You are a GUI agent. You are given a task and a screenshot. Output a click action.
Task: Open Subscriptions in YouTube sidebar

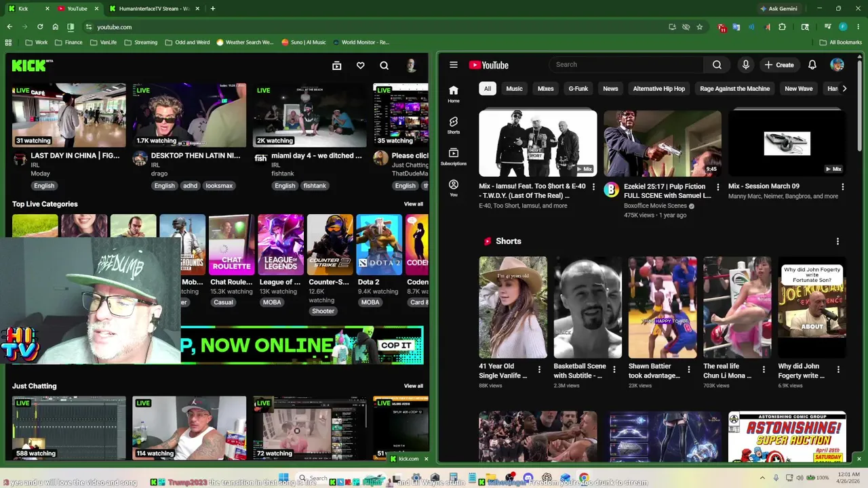point(454,157)
